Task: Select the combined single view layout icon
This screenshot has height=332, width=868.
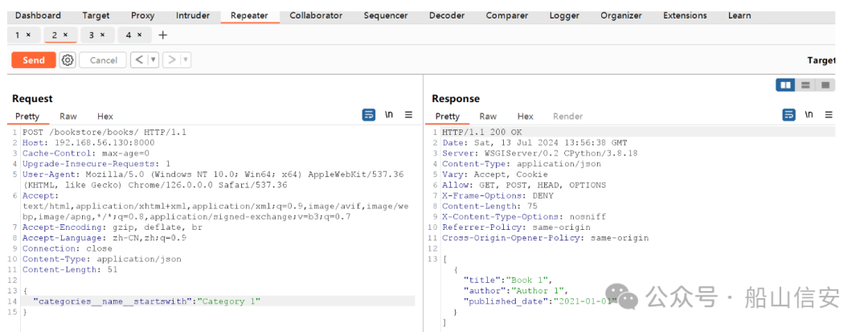Action: pyautogui.click(x=825, y=85)
